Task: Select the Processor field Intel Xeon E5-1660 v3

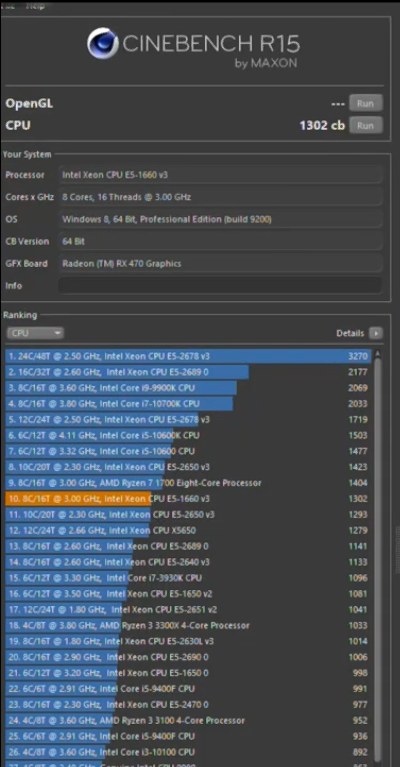Action: tap(220, 175)
